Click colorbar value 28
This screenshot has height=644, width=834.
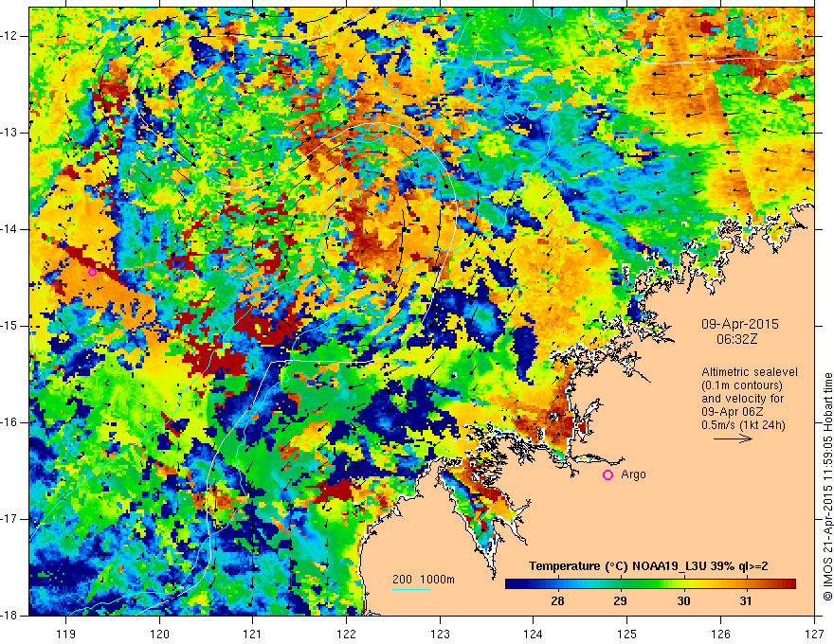(557, 601)
